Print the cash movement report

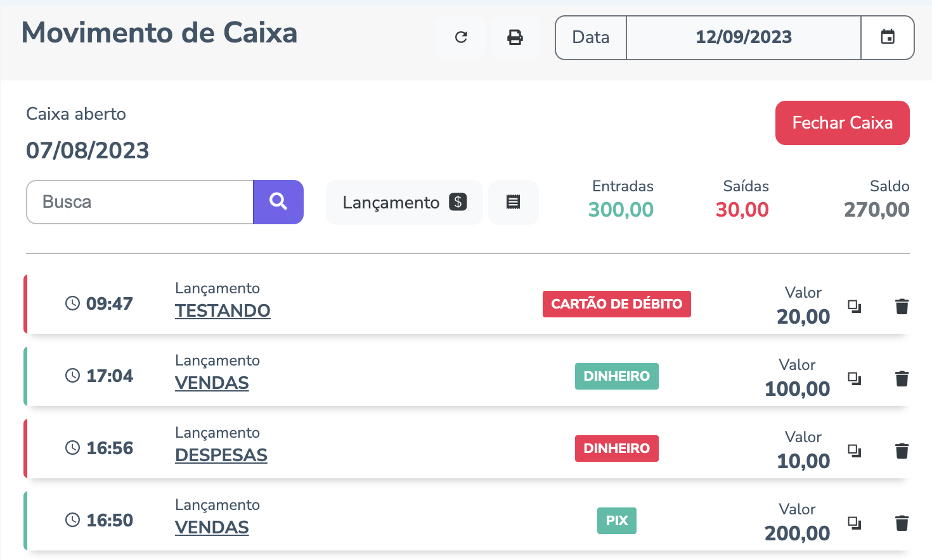pyautogui.click(x=515, y=37)
